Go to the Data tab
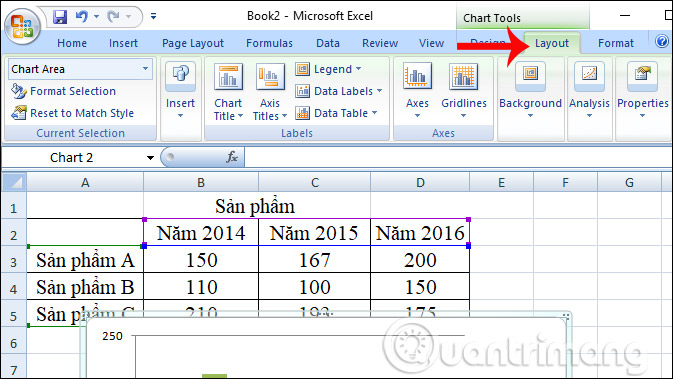Viewport: 673px width, 379px height. click(x=327, y=43)
